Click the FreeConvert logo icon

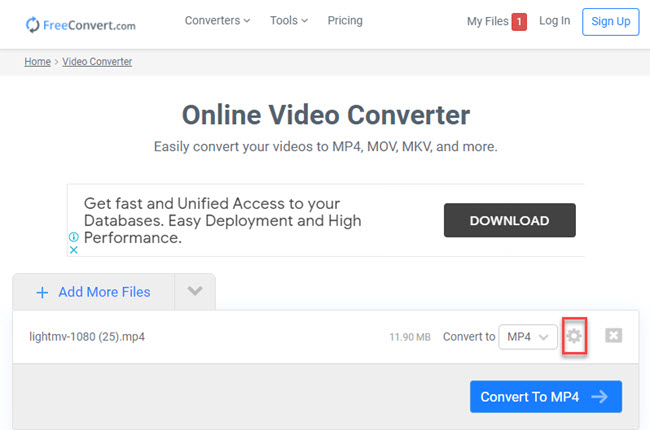[33, 24]
